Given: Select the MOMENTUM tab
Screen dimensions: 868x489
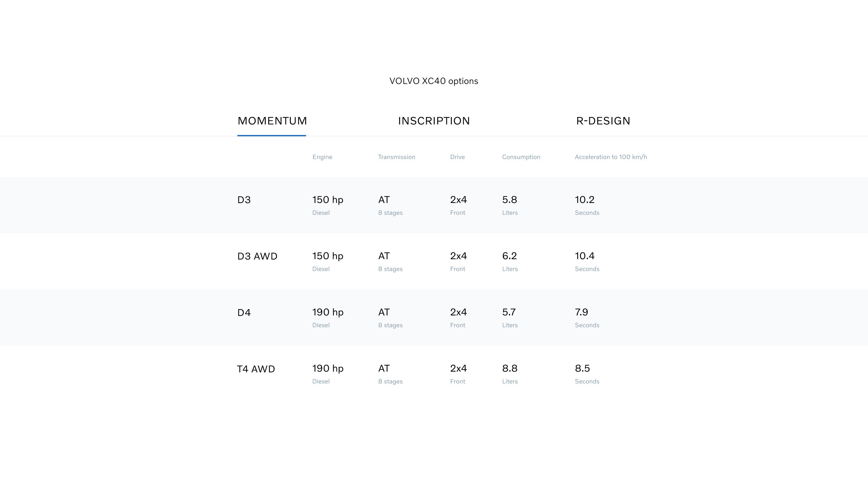Looking at the screenshot, I should 272,121.
